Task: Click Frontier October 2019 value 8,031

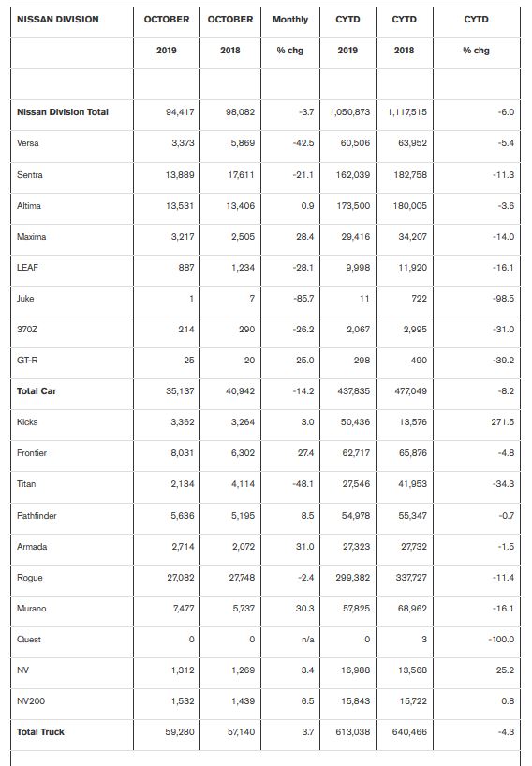Action: 183,453
